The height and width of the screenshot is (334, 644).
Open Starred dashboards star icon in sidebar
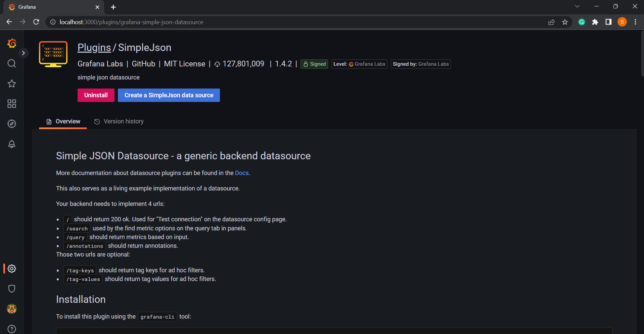coord(12,83)
